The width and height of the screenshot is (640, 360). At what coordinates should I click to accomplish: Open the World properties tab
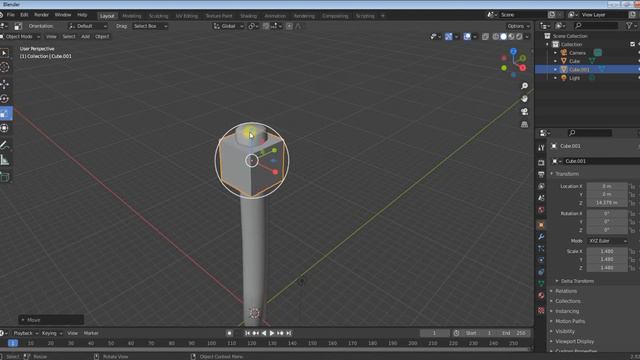click(x=541, y=210)
